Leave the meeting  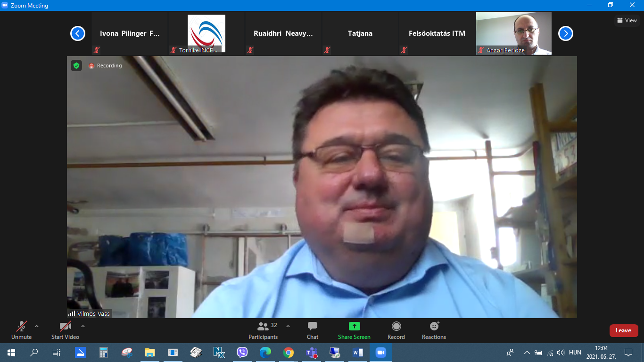[x=623, y=330]
